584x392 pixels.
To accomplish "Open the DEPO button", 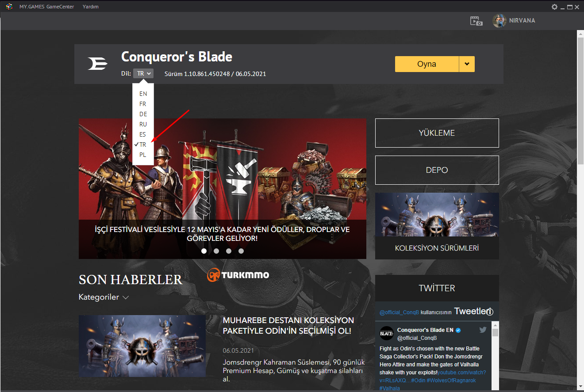I will (437, 170).
